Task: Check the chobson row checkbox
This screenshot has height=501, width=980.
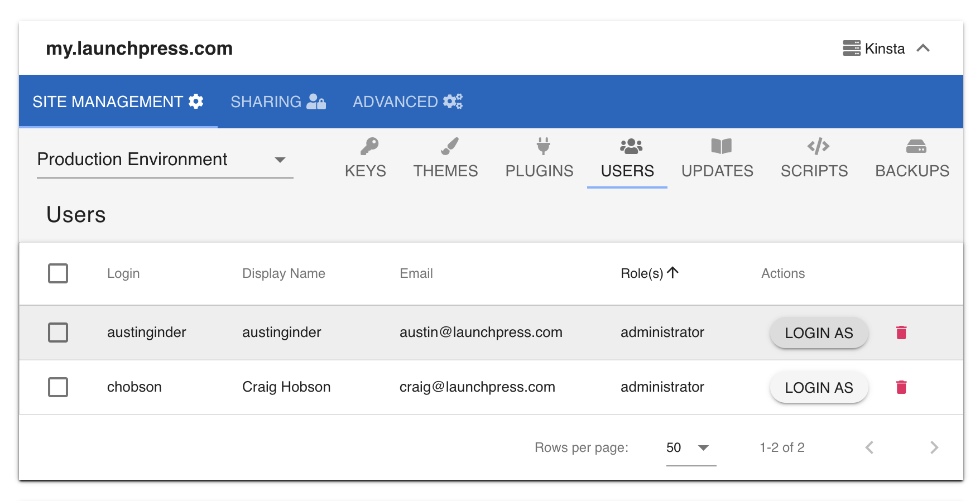Action: pos(58,387)
